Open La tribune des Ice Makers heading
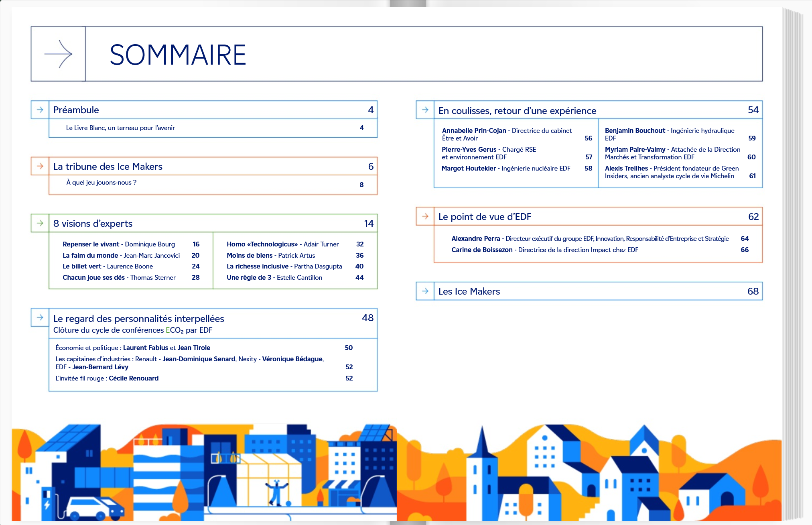This screenshot has height=525, width=812. tap(108, 167)
